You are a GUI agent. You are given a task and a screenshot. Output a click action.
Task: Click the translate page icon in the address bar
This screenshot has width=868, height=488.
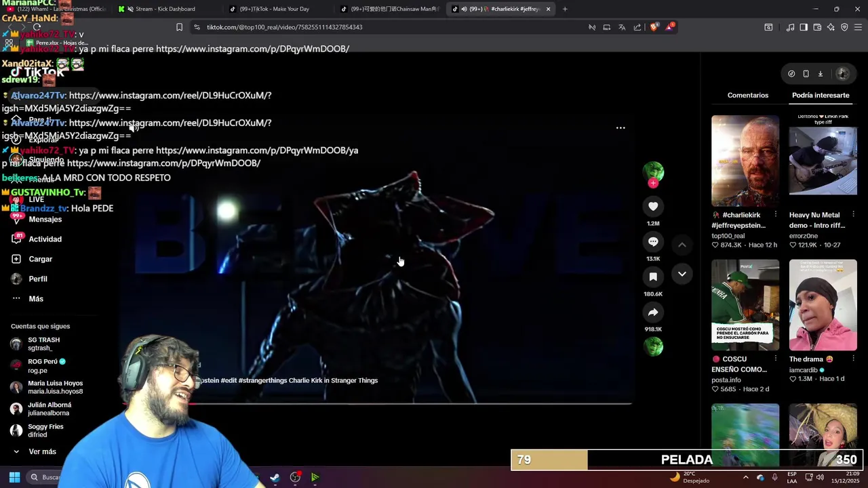tap(622, 27)
